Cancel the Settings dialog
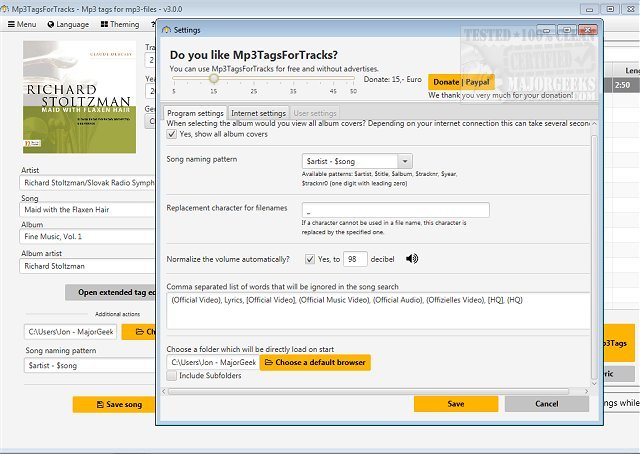Viewport: 640px width, 454px height. coord(547,404)
